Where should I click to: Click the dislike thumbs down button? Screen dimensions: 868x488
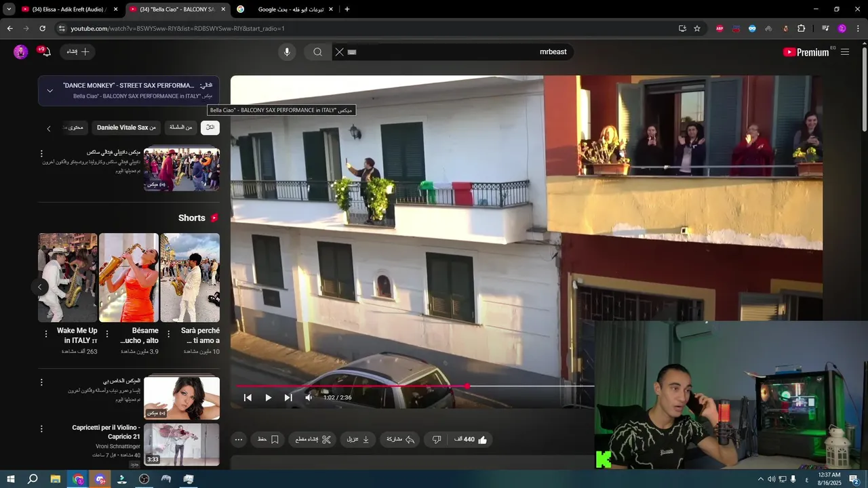(437, 439)
